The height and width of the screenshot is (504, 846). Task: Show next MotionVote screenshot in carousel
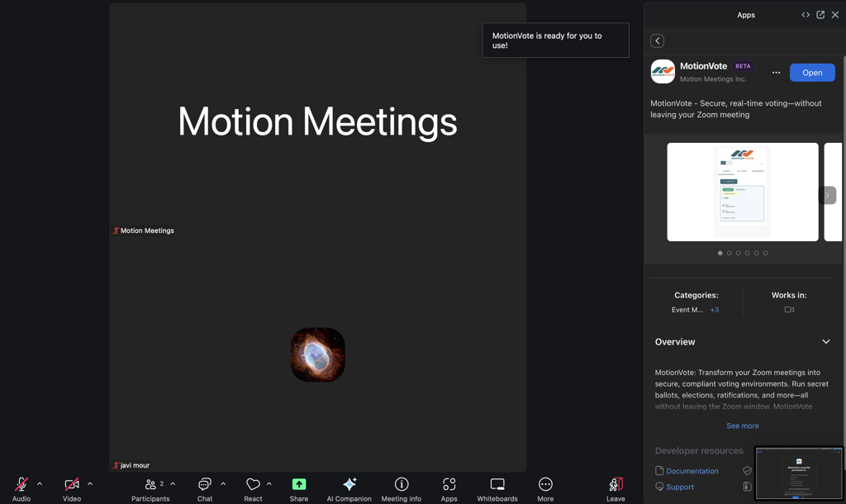(827, 196)
